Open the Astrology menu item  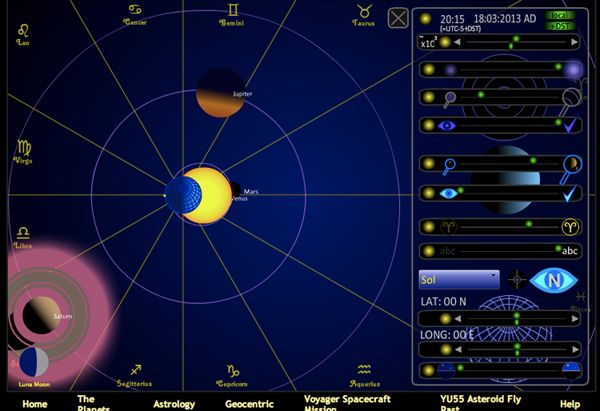174,404
